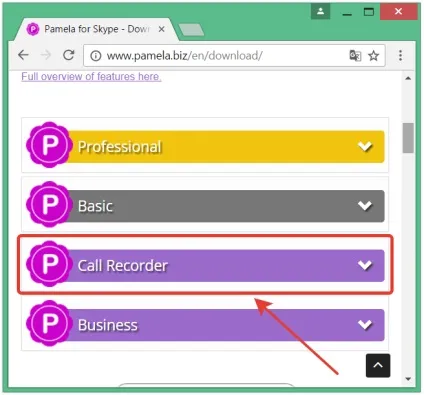Image resolution: width=424 pixels, height=395 pixels.
Task: Click the Basic P badge icon
Action: click(49, 204)
